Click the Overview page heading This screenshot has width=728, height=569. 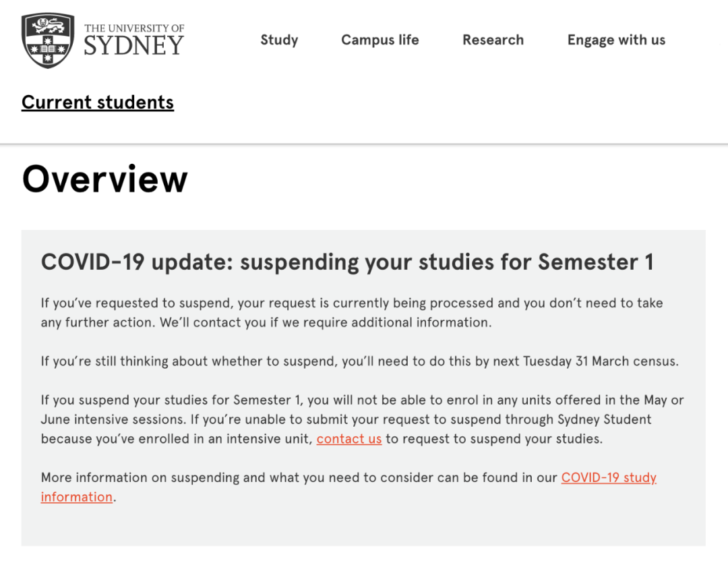coord(104,179)
